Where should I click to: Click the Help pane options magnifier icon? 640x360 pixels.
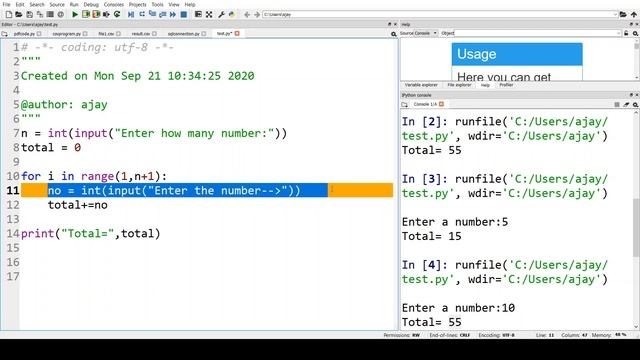(636, 33)
